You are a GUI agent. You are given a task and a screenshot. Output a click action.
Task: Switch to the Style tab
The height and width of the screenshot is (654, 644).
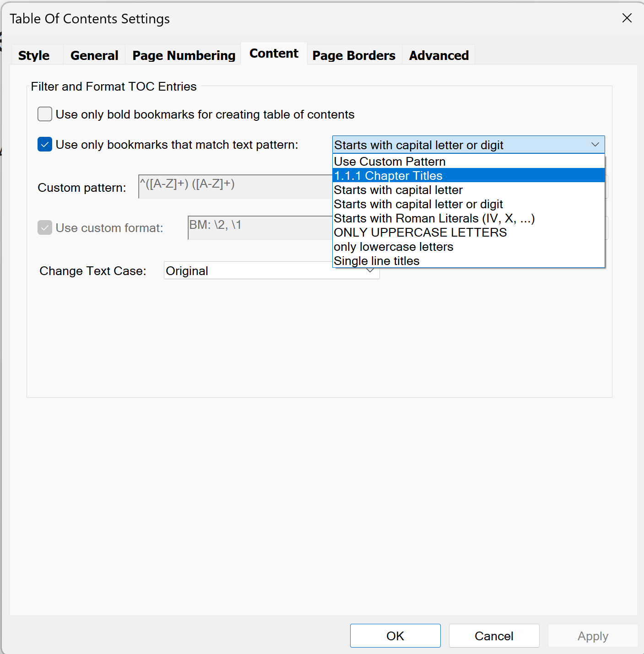coord(34,55)
